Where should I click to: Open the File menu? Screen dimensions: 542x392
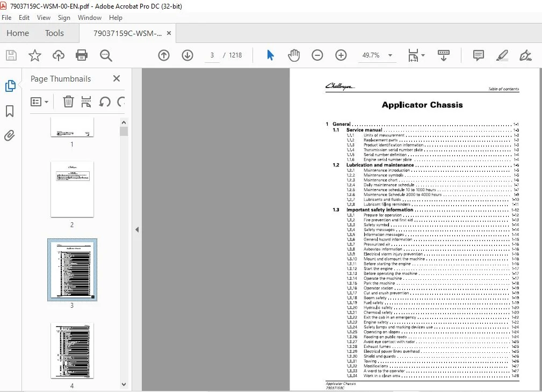pos(6,18)
